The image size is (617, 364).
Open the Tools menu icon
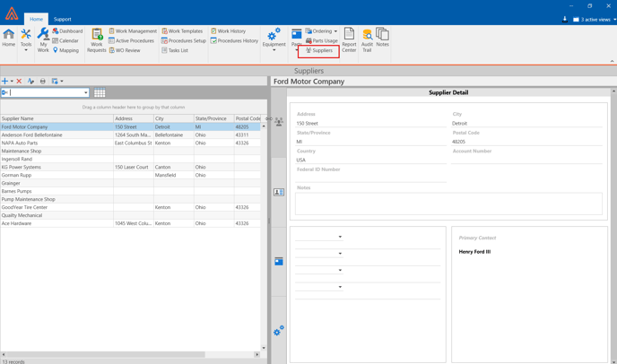tap(26, 39)
